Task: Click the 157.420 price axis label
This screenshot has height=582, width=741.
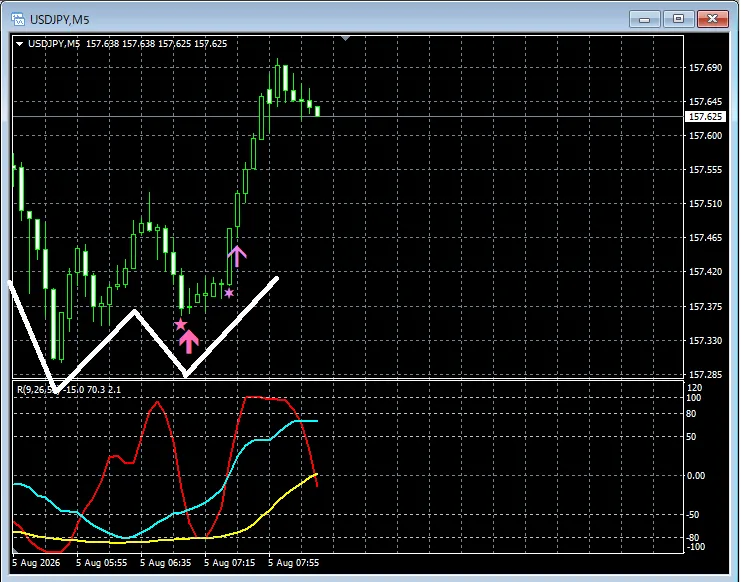Action: (706, 272)
